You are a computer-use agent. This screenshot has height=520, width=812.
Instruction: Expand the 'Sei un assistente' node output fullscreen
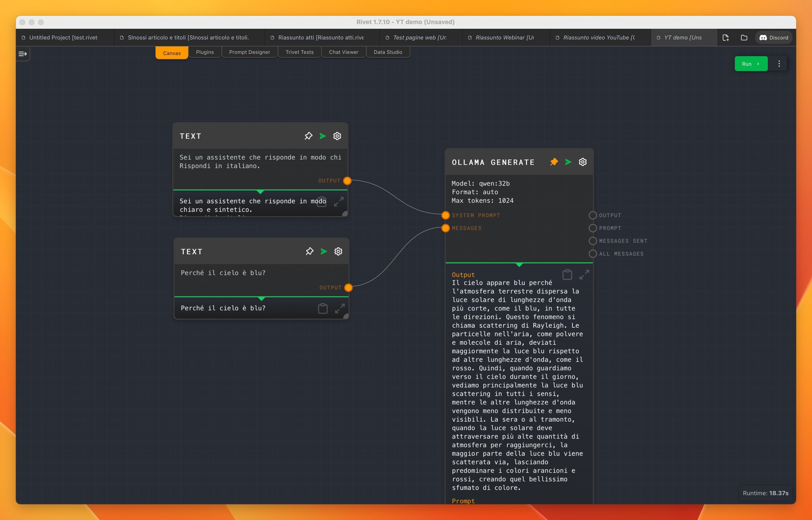tap(339, 202)
